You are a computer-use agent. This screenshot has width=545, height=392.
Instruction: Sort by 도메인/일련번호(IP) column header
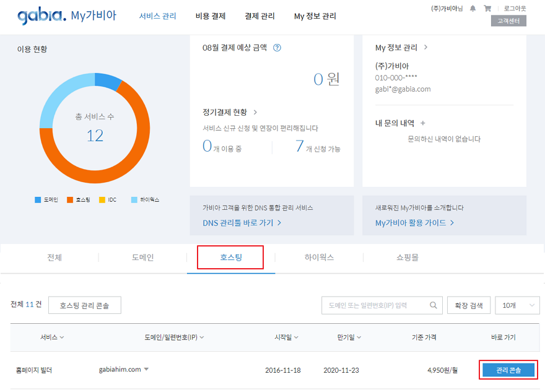coord(174,338)
